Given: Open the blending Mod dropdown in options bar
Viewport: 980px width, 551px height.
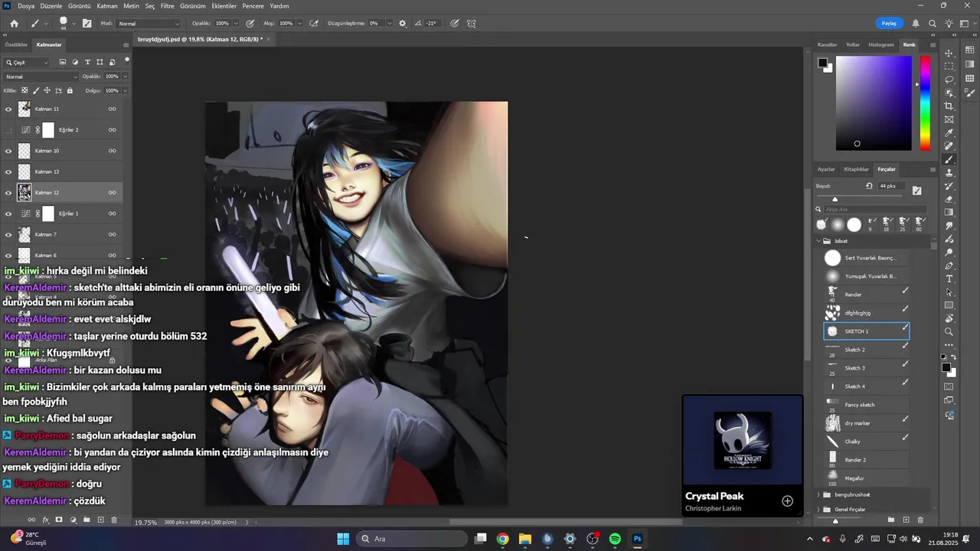Looking at the screenshot, I should pyautogui.click(x=149, y=24).
